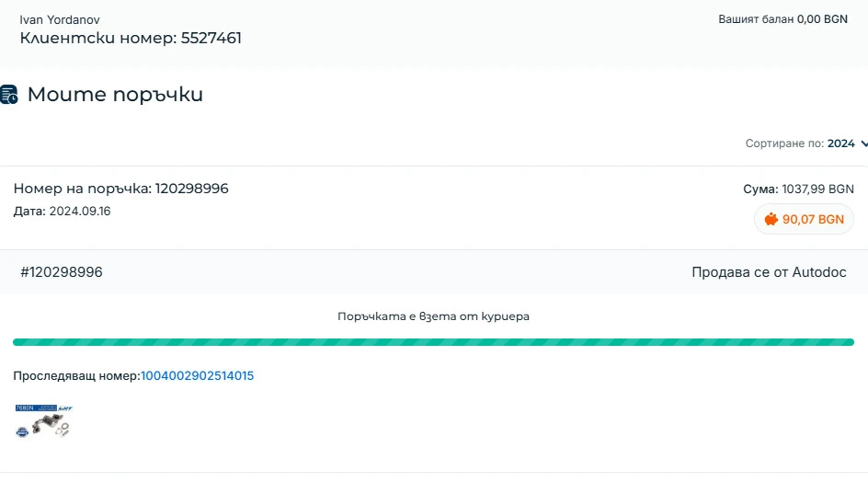Viewport: 868px width, 482px height.
Task: Click the customer number 5527461
Action: point(211,39)
